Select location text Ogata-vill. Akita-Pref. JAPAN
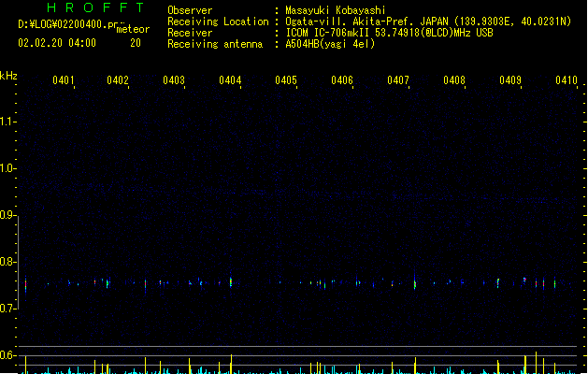 click(x=366, y=22)
